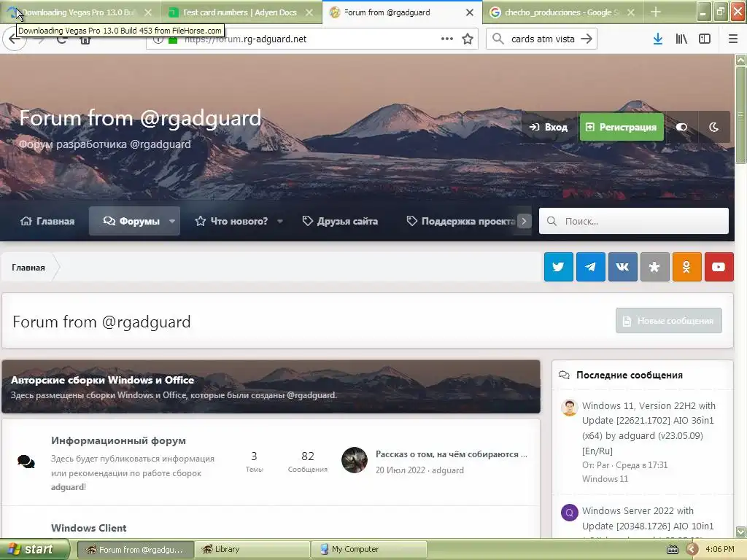
Task: Toggle the Firefox sidebar icon
Action: 705,39
